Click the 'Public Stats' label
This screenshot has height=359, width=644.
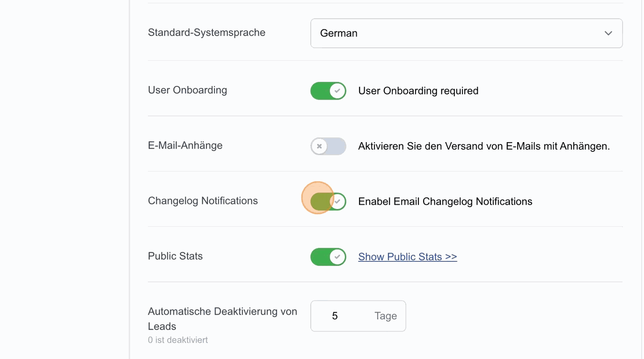(176, 256)
